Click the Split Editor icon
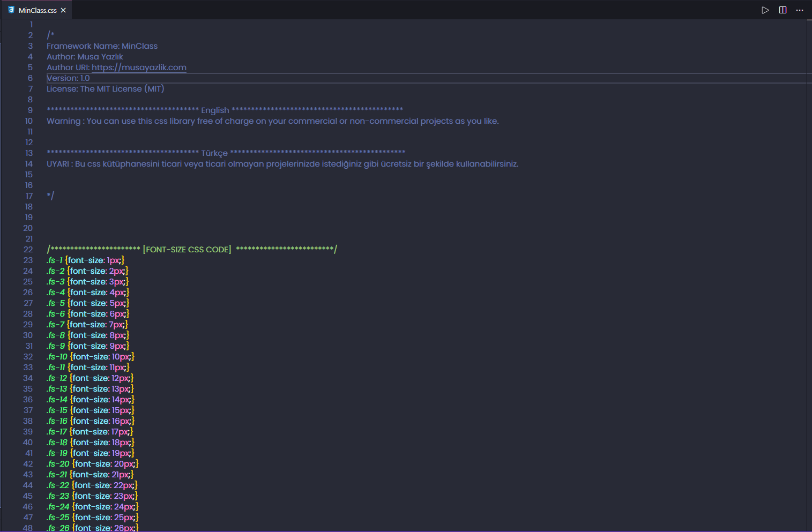Viewport: 812px width, 532px height. tap(783, 10)
